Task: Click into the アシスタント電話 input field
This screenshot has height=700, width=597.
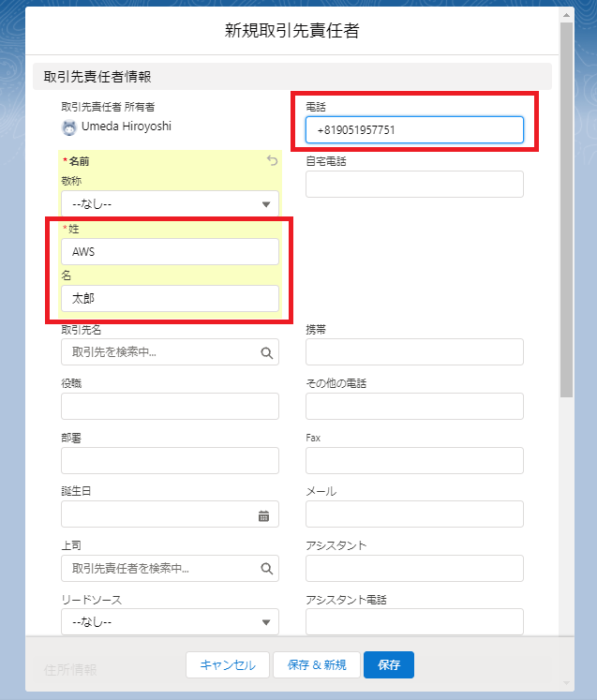Action: pos(414,622)
